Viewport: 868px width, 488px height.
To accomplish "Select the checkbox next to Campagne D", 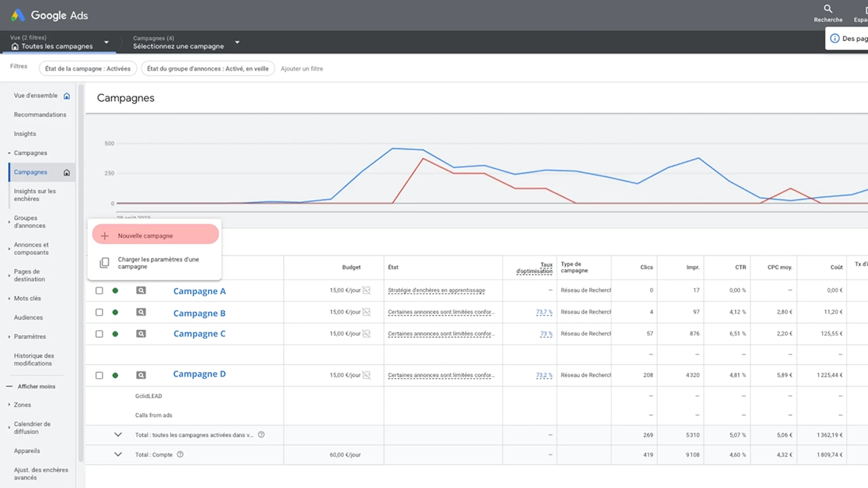I will (99, 375).
